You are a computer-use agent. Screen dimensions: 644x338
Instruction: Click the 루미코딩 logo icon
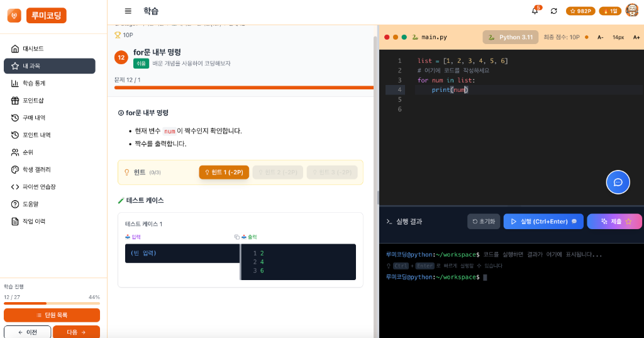(x=14, y=16)
